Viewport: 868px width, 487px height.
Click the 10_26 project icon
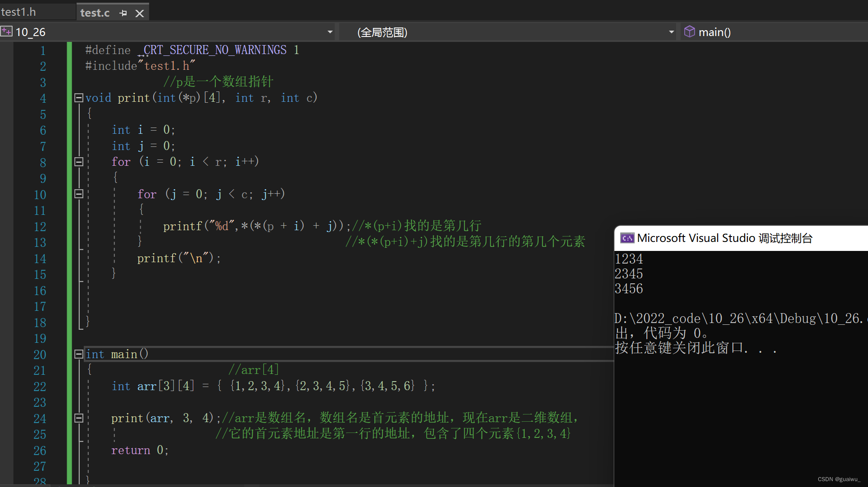[x=6, y=32]
